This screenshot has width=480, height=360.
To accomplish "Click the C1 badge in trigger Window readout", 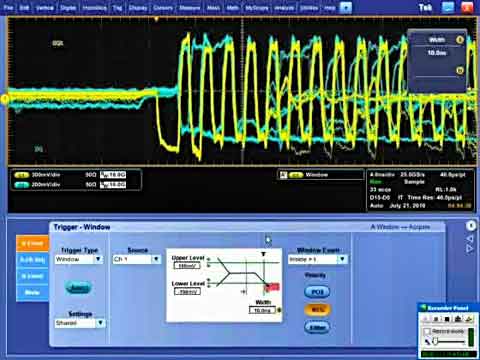I will (x=296, y=175).
